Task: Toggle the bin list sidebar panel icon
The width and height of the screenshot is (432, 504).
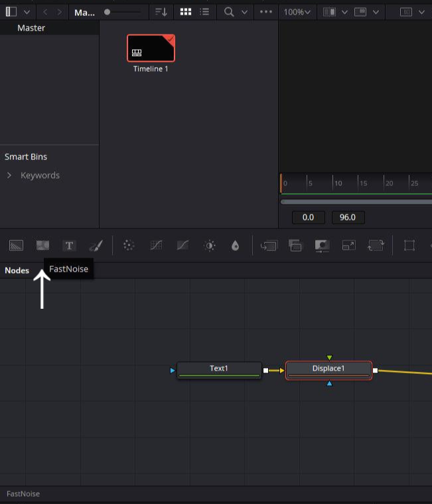Action: point(11,12)
